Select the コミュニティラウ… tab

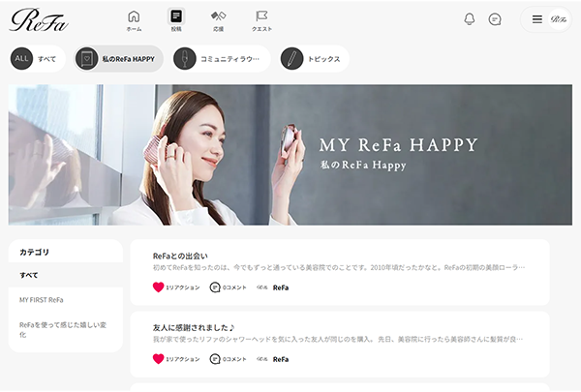pos(222,58)
